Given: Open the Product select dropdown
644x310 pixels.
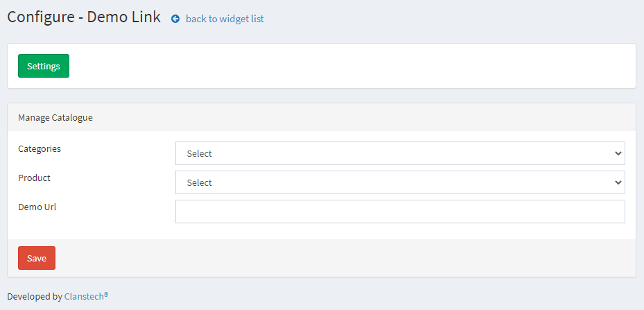Looking at the screenshot, I should (x=400, y=182).
